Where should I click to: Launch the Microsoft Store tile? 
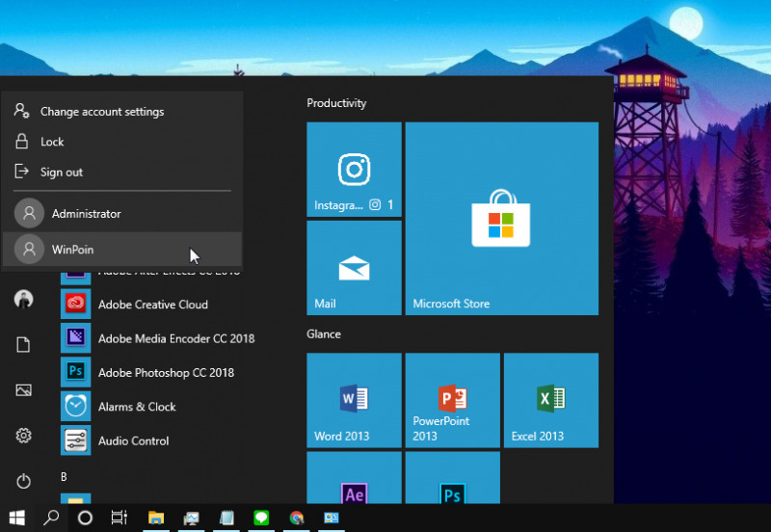click(501, 219)
